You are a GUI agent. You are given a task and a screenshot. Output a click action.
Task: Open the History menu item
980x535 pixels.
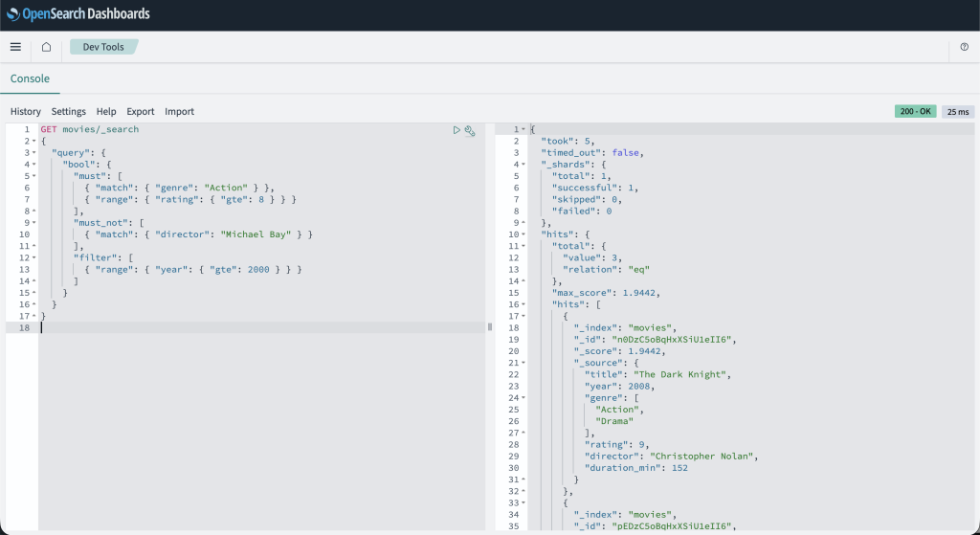coord(26,112)
